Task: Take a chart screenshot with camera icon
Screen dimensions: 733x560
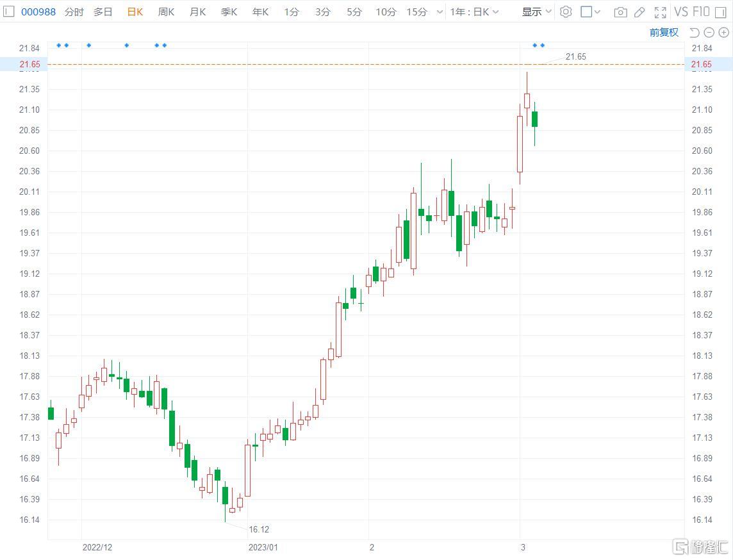Action: 620,12
